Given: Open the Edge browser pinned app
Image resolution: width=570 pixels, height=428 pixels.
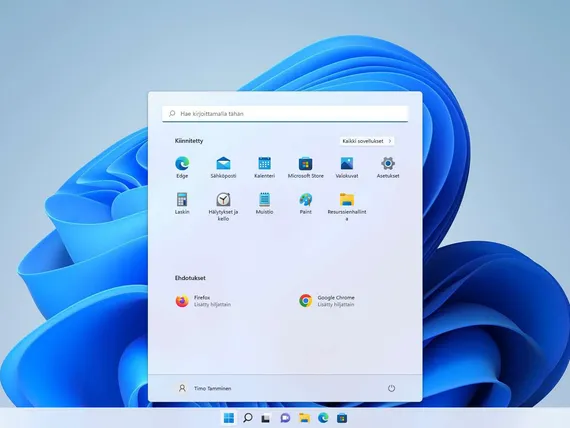Looking at the screenshot, I should point(182,167).
